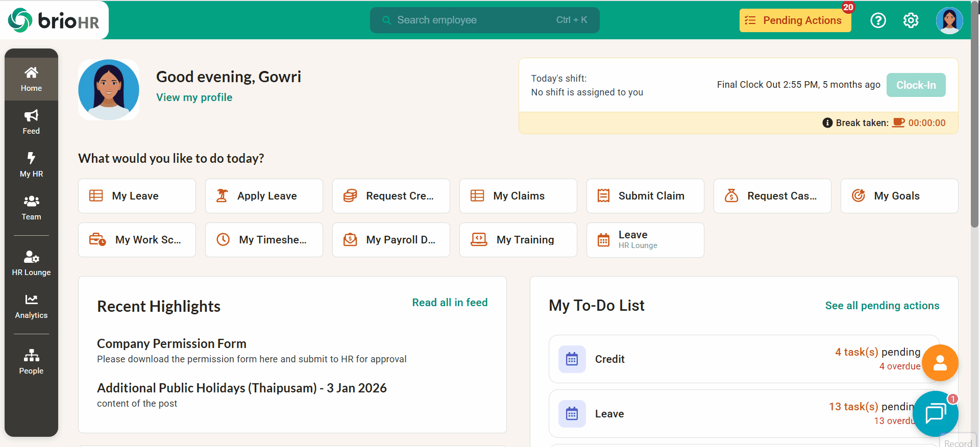Image resolution: width=980 pixels, height=447 pixels.
Task: Open Leave HR Lounge shortcut
Action: pyautogui.click(x=645, y=240)
